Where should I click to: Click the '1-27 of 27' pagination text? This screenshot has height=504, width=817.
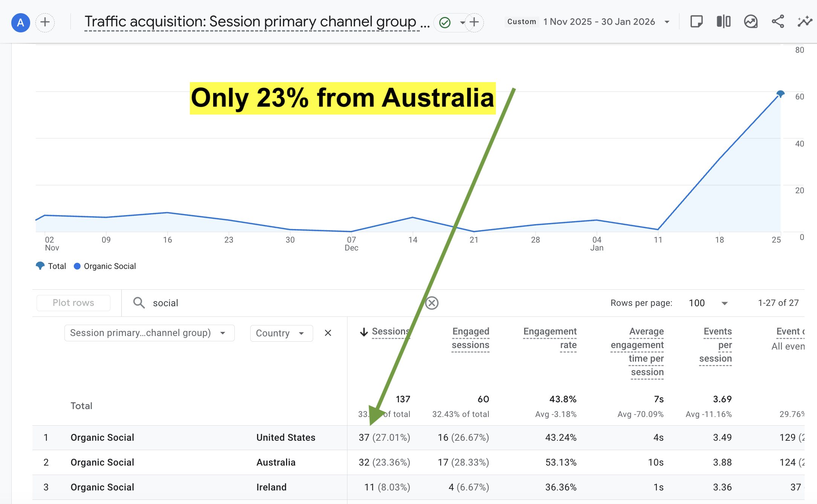[778, 303]
